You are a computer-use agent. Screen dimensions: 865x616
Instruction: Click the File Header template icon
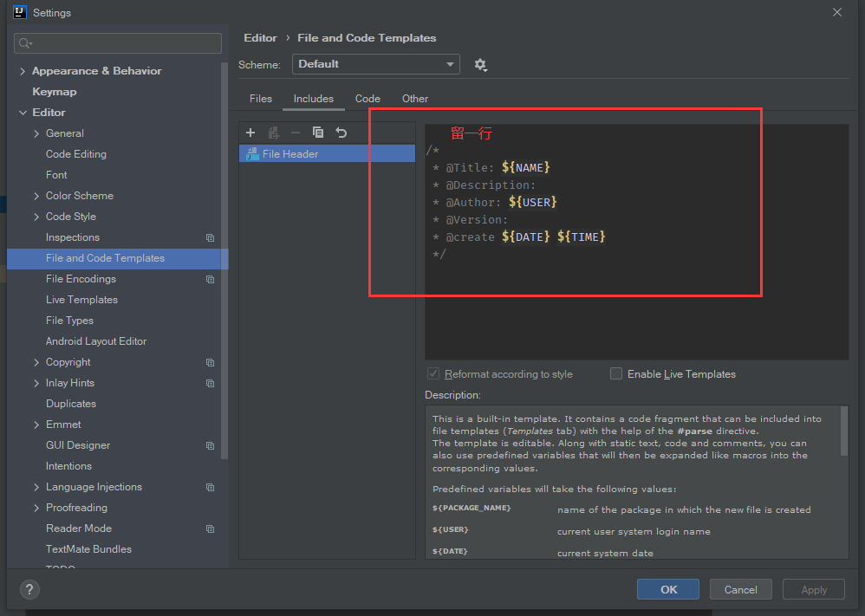pos(253,154)
